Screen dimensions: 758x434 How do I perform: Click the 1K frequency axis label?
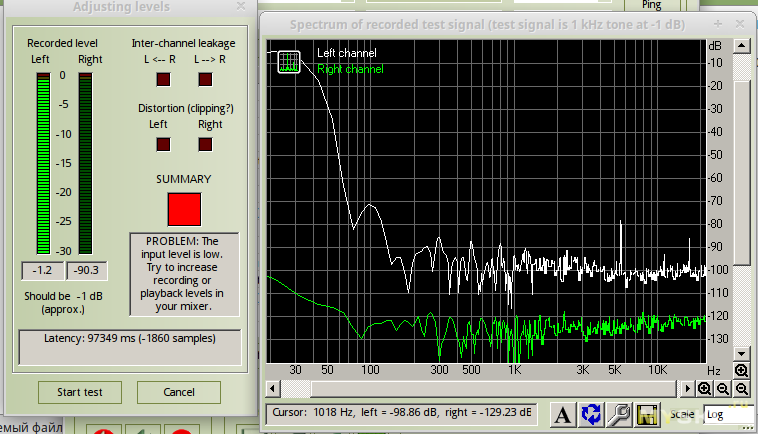(515, 370)
